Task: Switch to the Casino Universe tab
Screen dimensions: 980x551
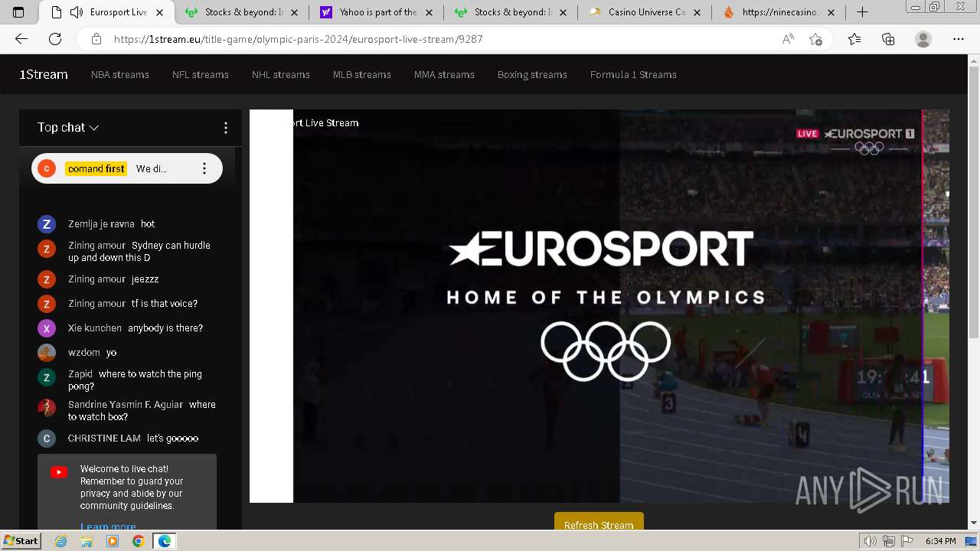Action: 645,12
